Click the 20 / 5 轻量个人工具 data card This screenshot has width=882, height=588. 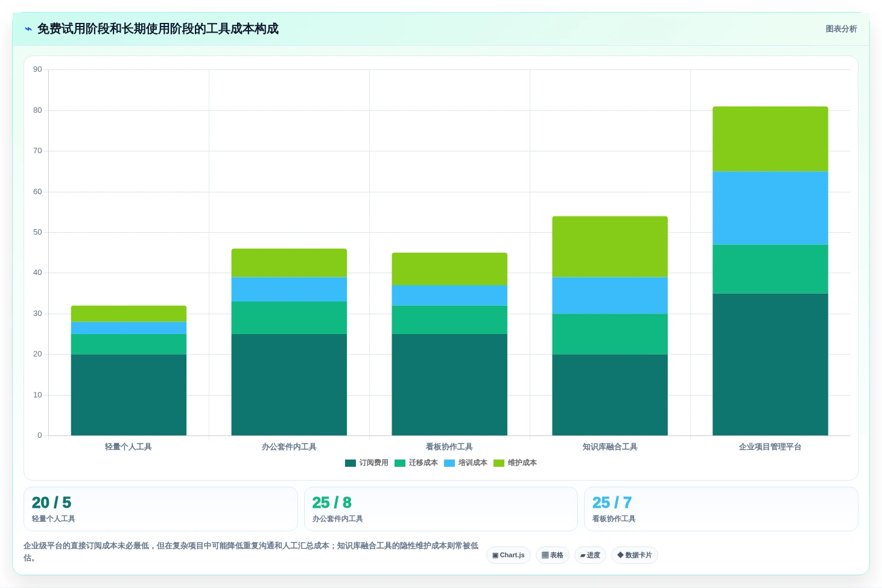(160, 509)
